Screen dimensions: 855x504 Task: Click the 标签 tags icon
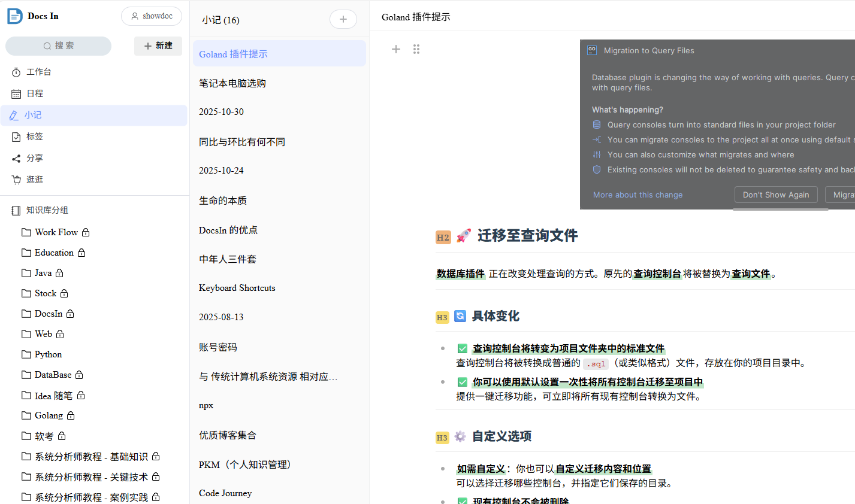click(16, 136)
